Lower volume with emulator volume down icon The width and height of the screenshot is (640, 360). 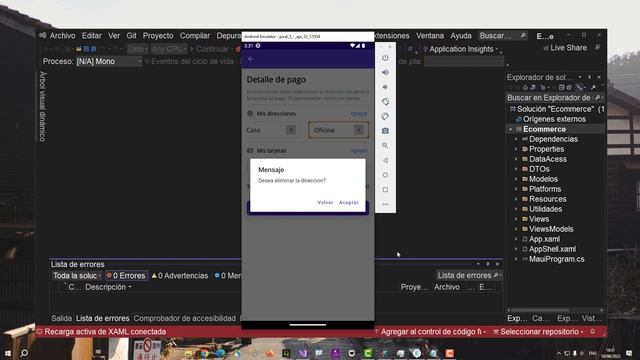coord(385,87)
